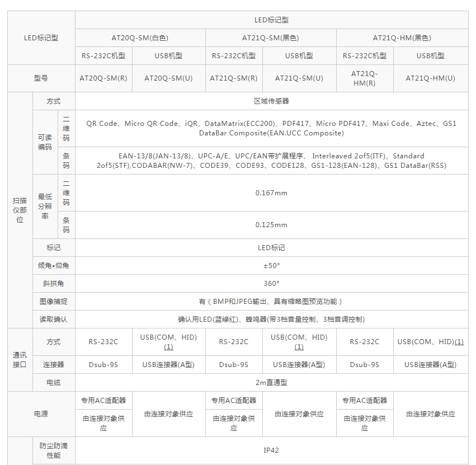Select the ±50° tilt angle value
This screenshot has height=465, width=476.
click(271, 265)
